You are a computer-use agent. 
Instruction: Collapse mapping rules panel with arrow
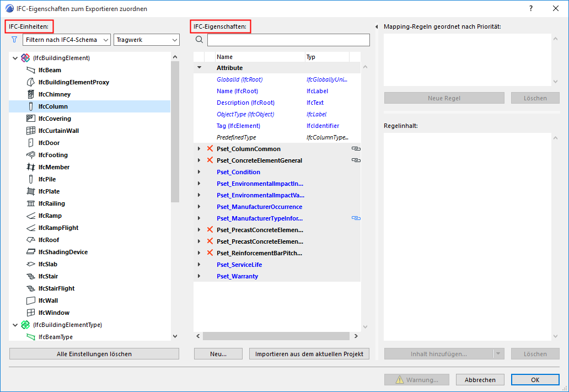pos(377,26)
